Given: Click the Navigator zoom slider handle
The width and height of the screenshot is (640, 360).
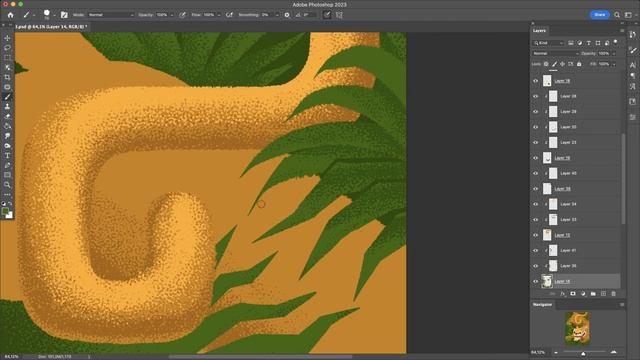Looking at the screenshot, I should pos(583,353).
